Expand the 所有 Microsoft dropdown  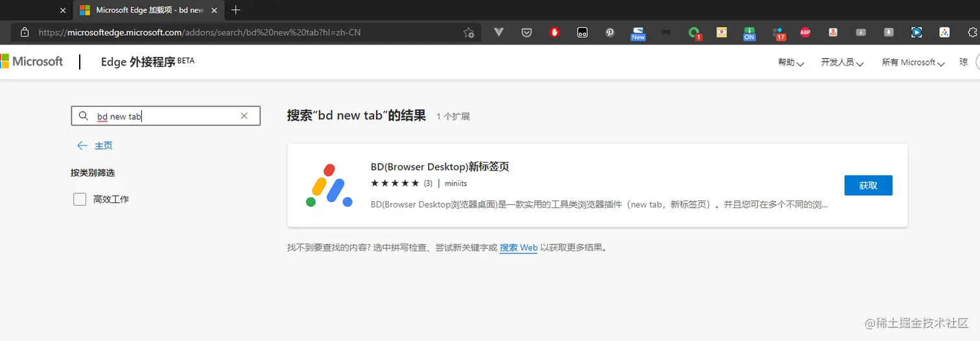point(913,62)
